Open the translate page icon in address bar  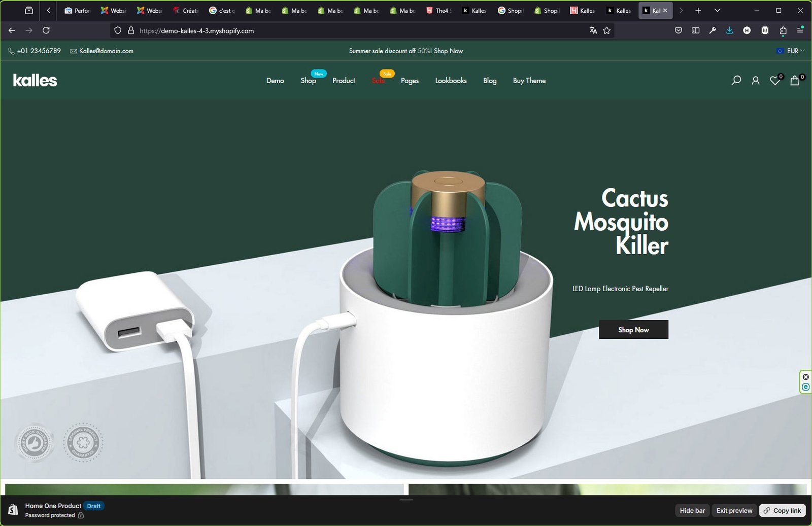[x=593, y=30]
